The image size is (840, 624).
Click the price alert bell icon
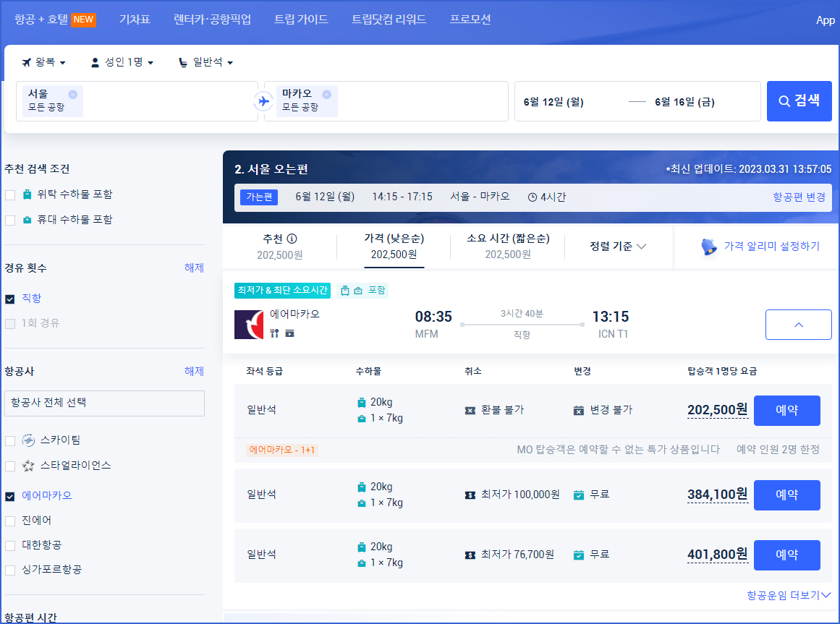[709, 247]
